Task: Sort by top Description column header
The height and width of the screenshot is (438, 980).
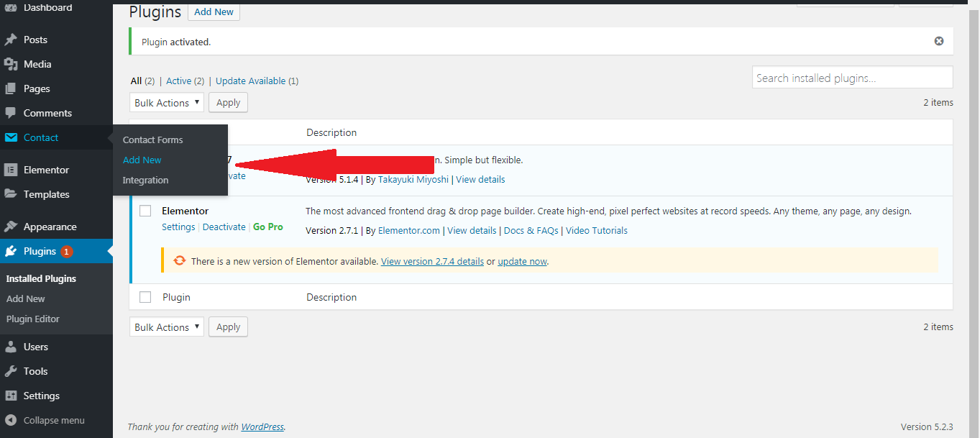Action: point(331,132)
